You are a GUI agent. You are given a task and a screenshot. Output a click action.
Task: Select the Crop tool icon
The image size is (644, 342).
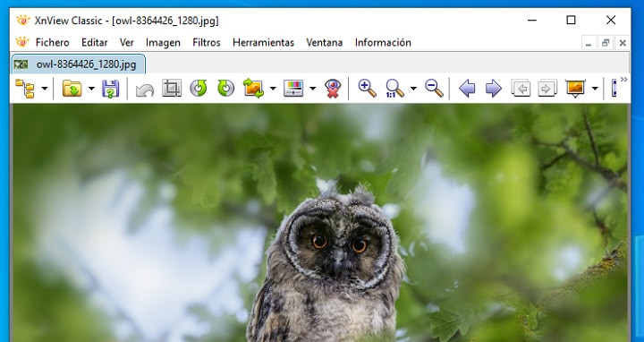pos(172,88)
